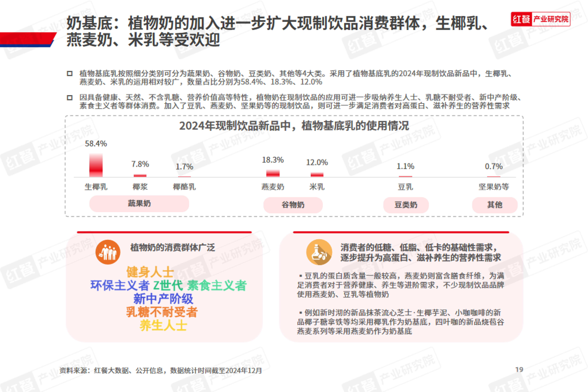Click the first bullet paragraph 植物基底乳按照细分类别
The image size is (588, 392).
[296, 78]
